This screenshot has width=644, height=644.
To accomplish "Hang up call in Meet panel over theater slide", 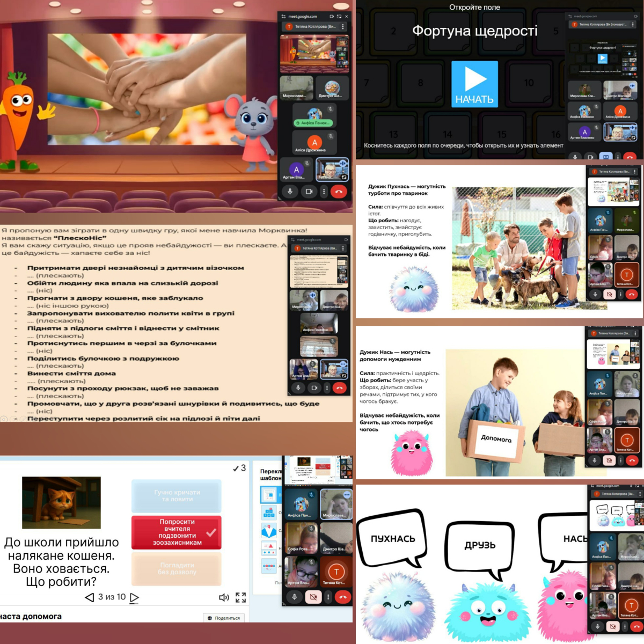I will click(x=339, y=191).
